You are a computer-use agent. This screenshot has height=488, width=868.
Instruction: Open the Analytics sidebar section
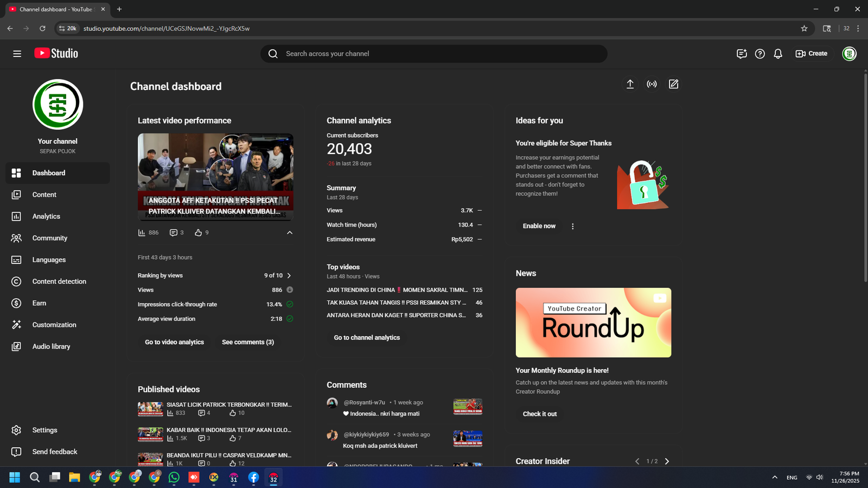coord(46,216)
